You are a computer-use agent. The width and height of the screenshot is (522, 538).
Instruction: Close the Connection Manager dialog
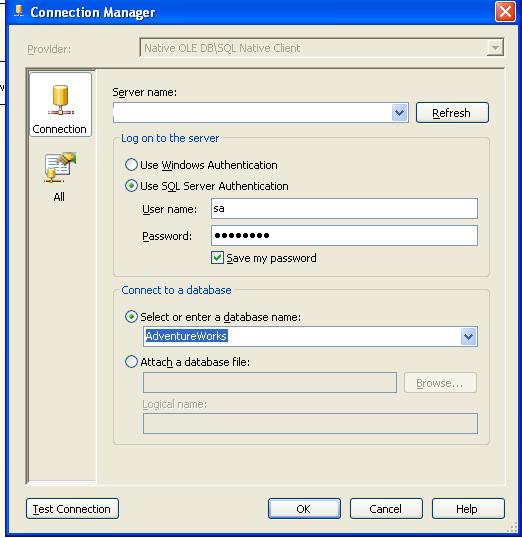505,12
